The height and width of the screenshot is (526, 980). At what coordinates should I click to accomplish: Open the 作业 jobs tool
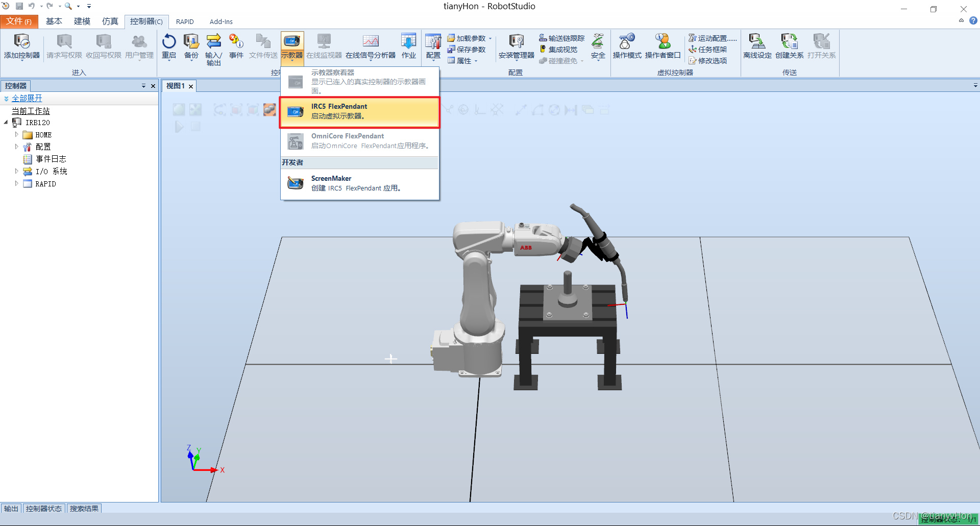[x=408, y=47]
